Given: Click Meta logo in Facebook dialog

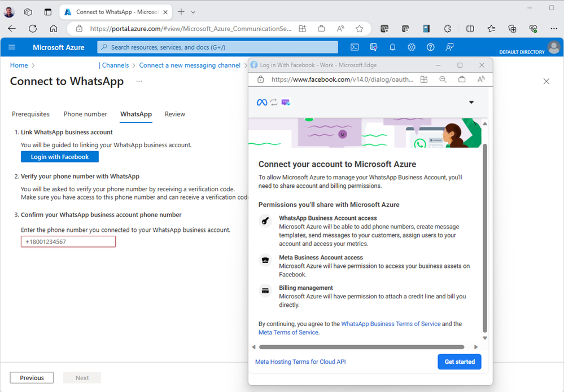Looking at the screenshot, I should (x=262, y=103).
